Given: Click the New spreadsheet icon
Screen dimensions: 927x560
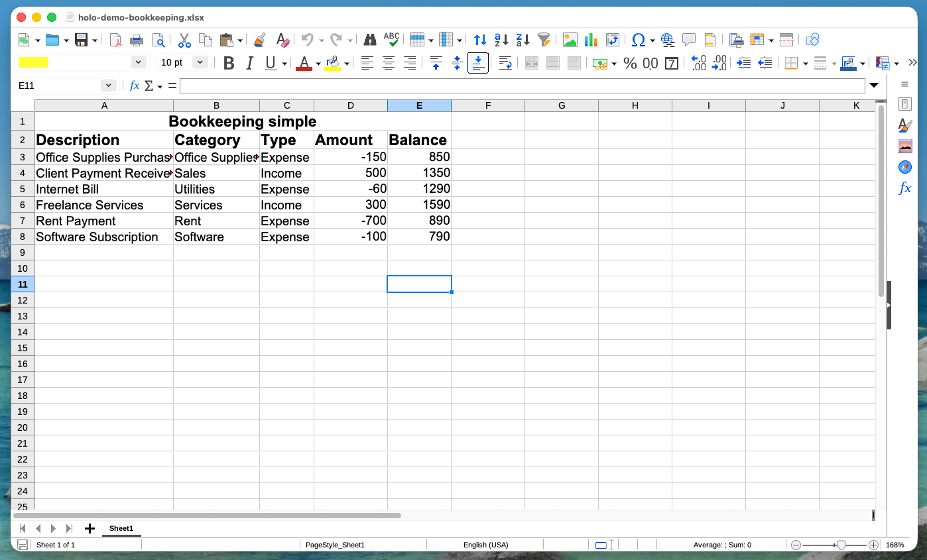Looking at the screenshot, I should (x=24, y=40).
